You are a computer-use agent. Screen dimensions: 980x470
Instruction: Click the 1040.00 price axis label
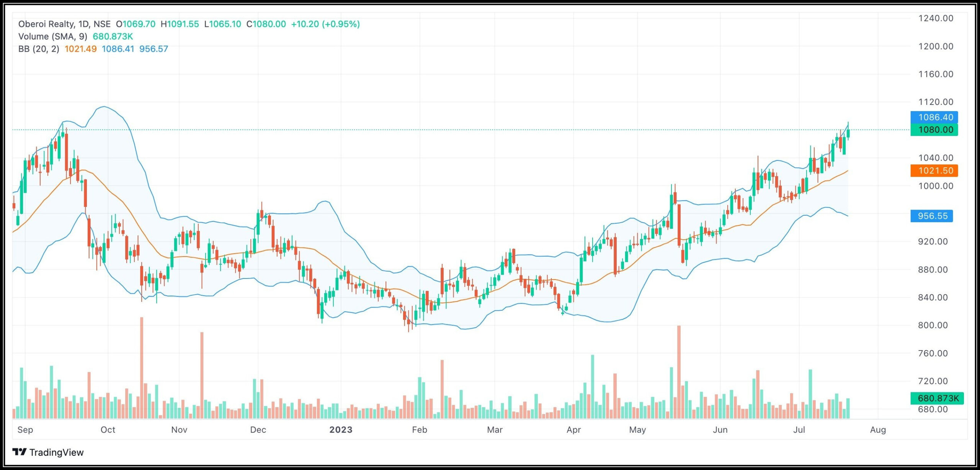936,158
